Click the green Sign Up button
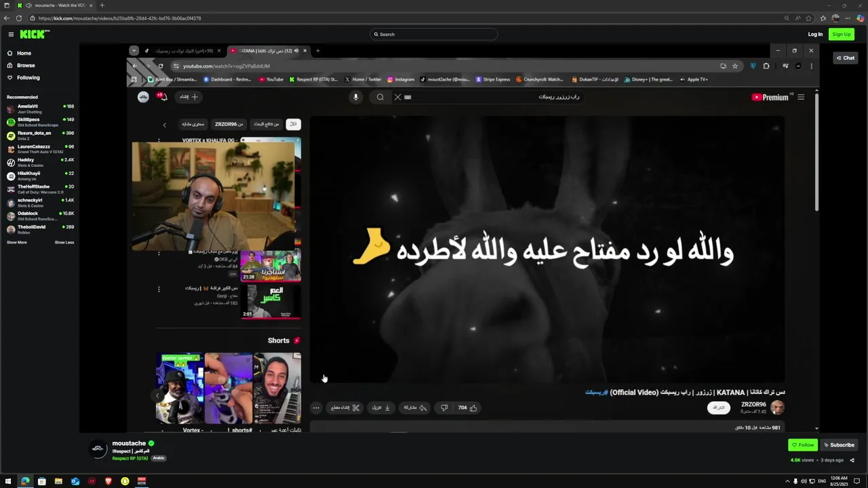This screenshot has width=868, height=488. 842,35
